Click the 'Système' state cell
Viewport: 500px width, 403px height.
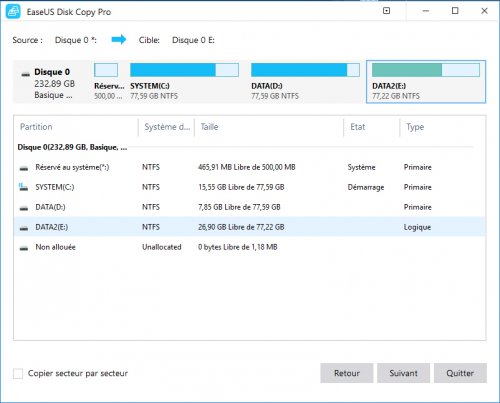tap(361, 167)
